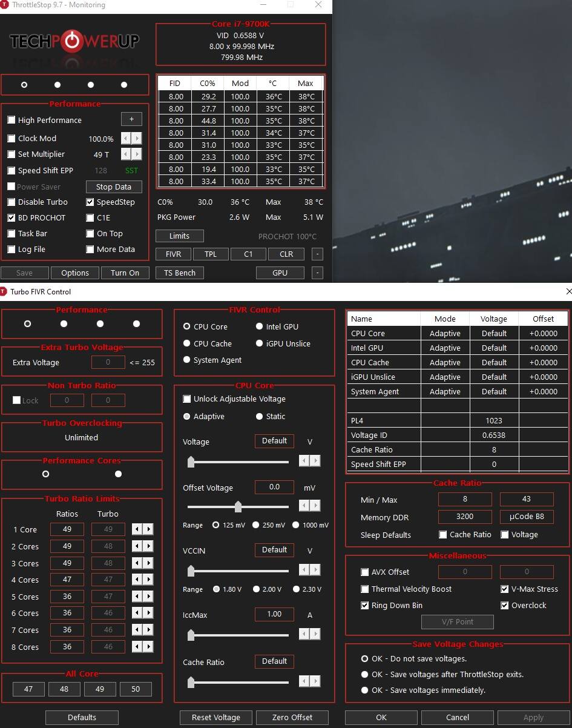Screen dimensions: 572x728
Task: Open ThrottleStop Options
Action: pos(75,273)
